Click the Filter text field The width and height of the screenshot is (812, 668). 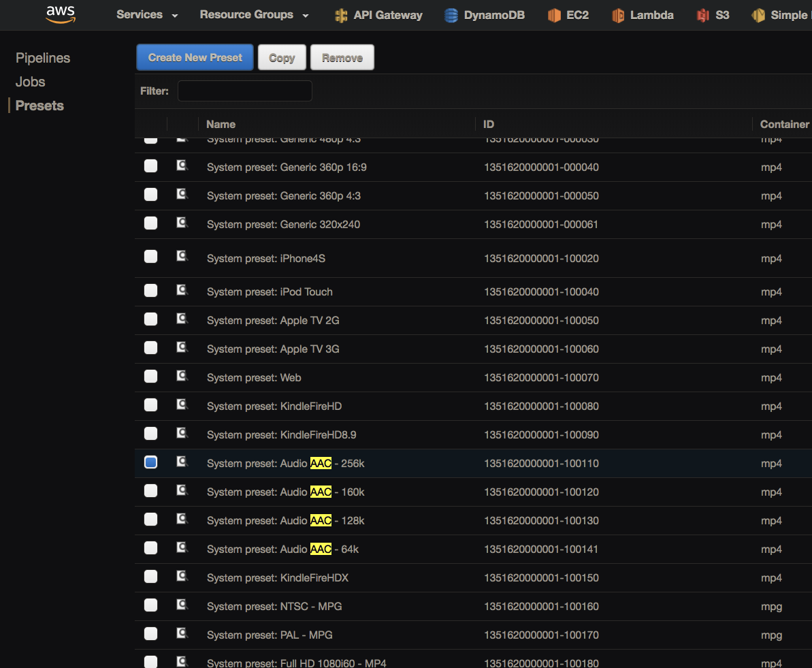click(x=245, y=91)
